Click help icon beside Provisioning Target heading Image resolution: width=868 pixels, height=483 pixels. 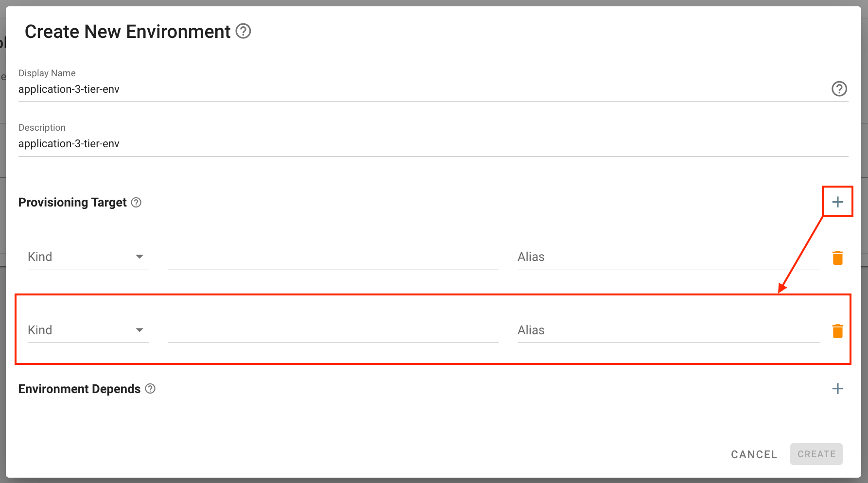[137, 203]
